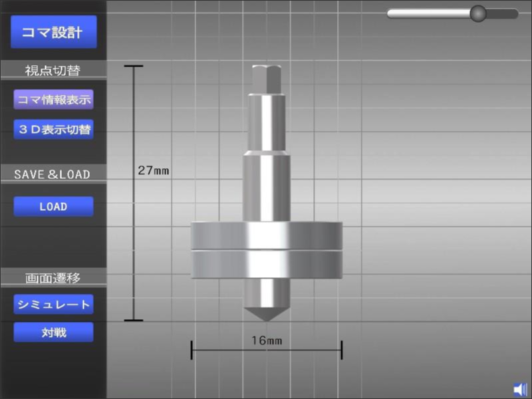Screen dimensions: 532x399
Task: Mute sound with speaker icon
Action: tap(521, 390)
